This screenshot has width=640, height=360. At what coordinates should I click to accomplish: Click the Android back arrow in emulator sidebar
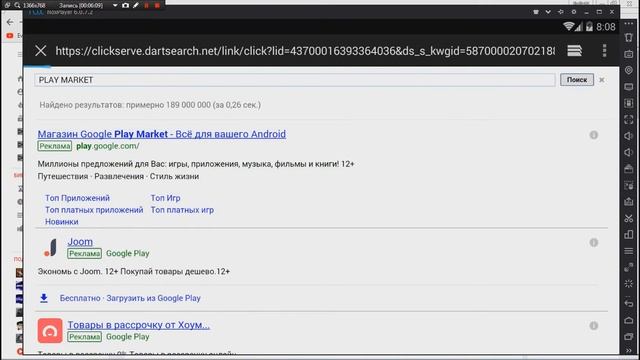tap(629, 303)
